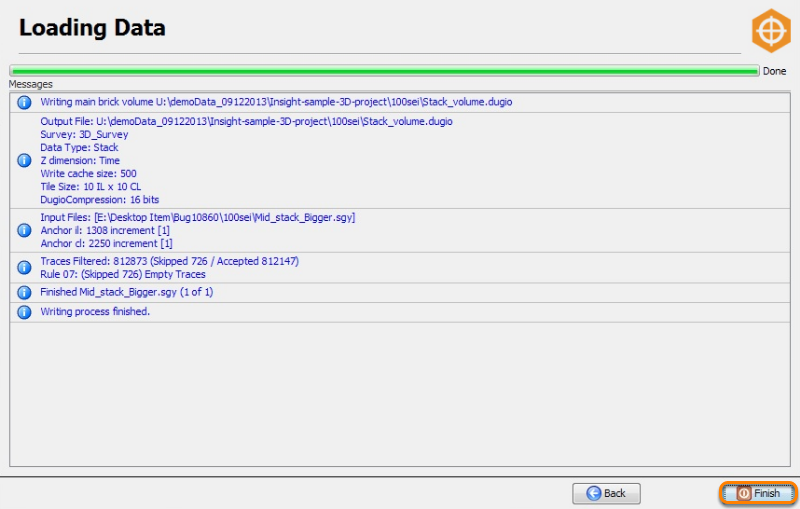Select the 'Writing main brick volume' message line
Screen dimensions: 800x509
[276, 102]
